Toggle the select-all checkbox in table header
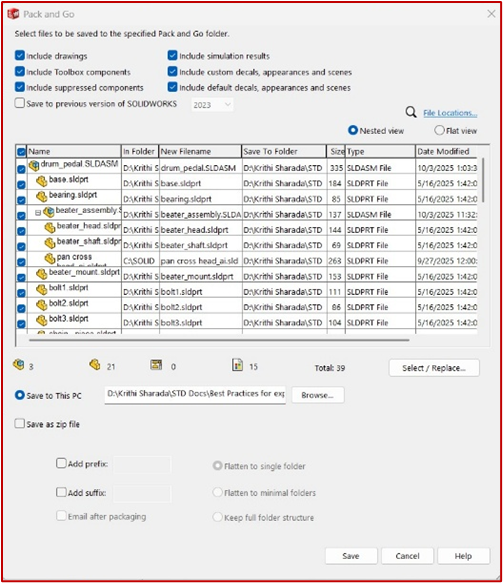This screenshot has height=583, width=503. tap(21, 152)
